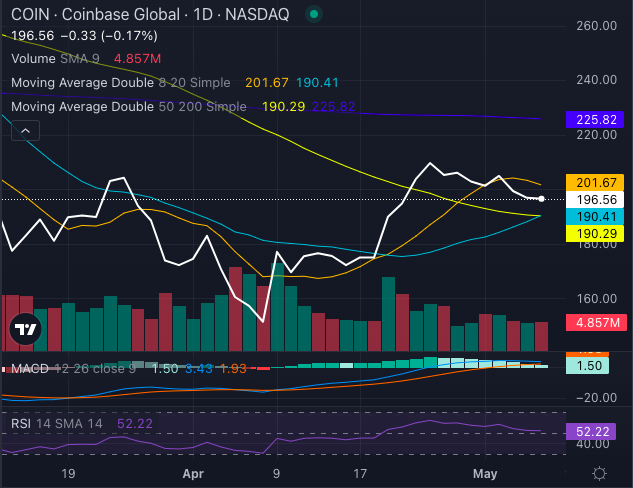Click the 196.56 −0.33 (−0.17%) price change text
This screenshot has height=488, width=633.
click(x=84, y=36)
